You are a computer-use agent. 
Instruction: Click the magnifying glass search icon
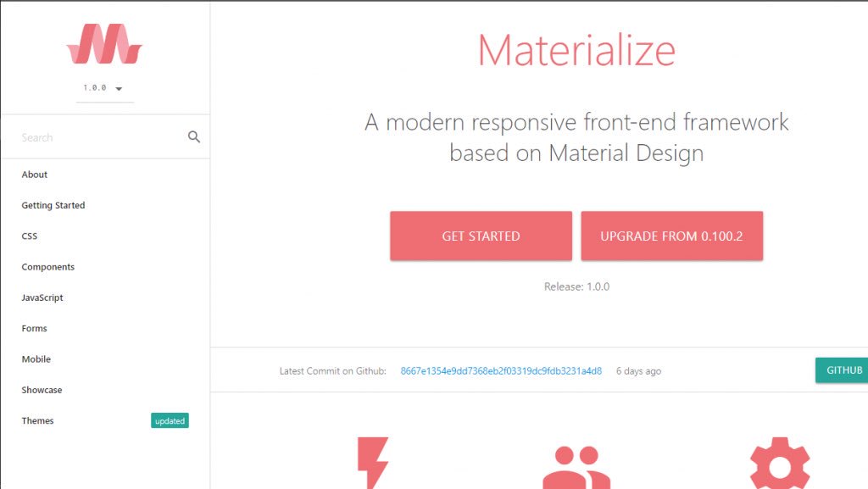coord(194,136)
